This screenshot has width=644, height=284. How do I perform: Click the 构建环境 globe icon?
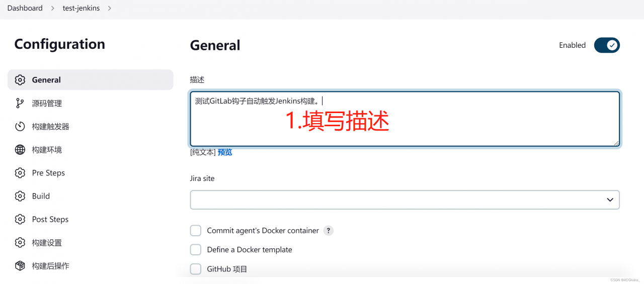tap(20, 150)
